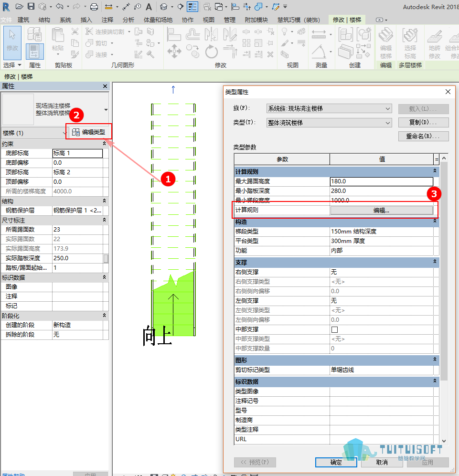Open the 族(F) family dropdown

tap(329, 108)
